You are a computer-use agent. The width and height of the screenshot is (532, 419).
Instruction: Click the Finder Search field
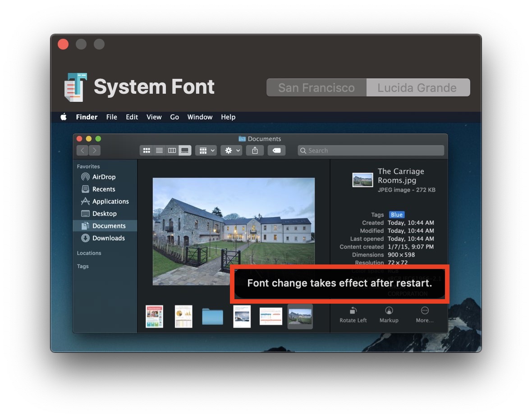[x=371, y=150]
